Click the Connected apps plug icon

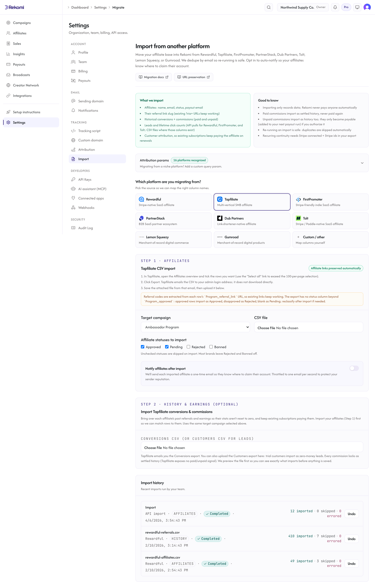pos(73,198)
